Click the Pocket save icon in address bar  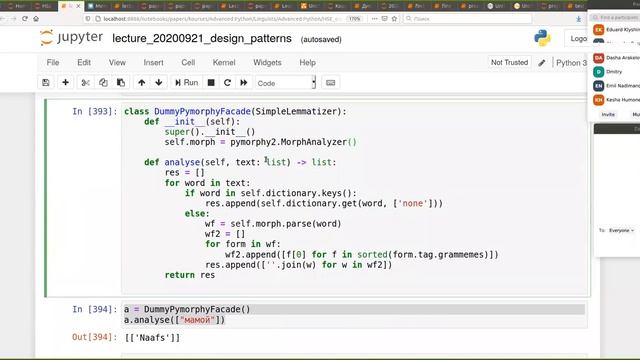tap(384, 19)
